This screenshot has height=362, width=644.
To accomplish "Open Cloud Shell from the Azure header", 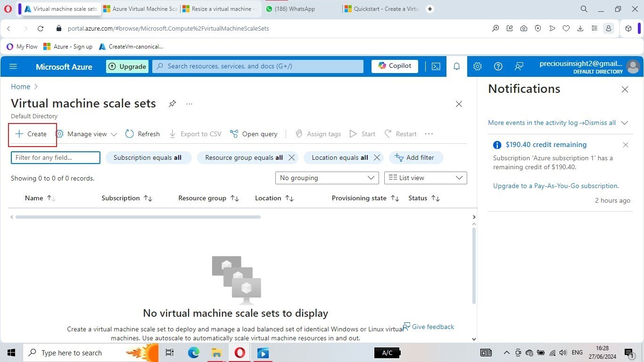I will pyautogui.click(x=436, y=66).
